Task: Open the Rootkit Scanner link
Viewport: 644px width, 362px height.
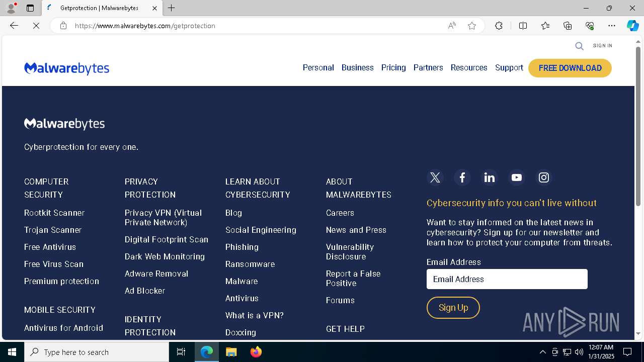Action: pyautogui.click(x=54, y=213)
